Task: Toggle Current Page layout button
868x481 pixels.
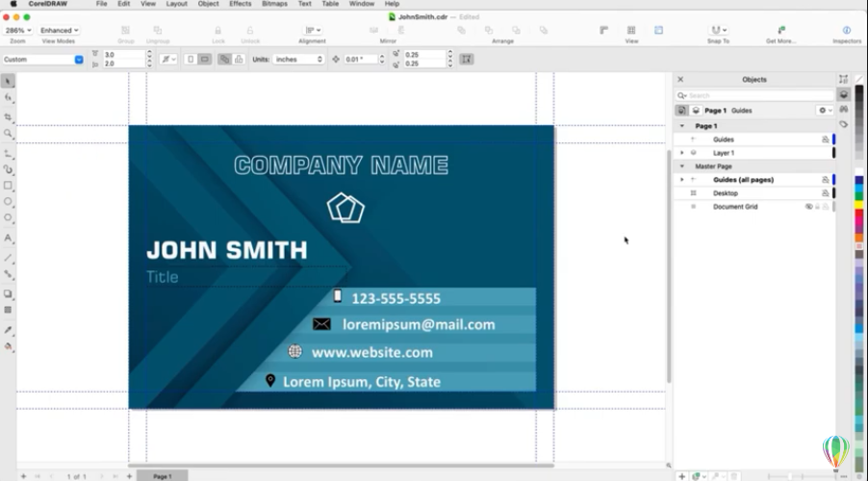Action: click(239, 60)
